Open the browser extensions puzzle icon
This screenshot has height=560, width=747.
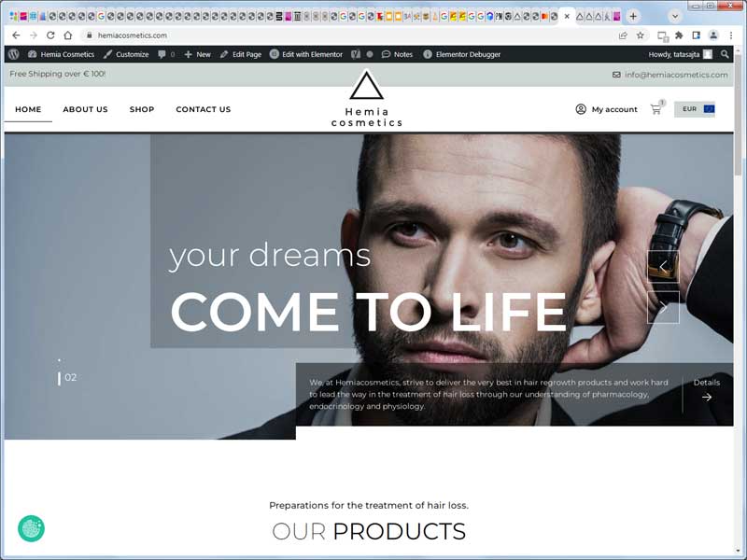pyautogui.click(x=679, y=35)
